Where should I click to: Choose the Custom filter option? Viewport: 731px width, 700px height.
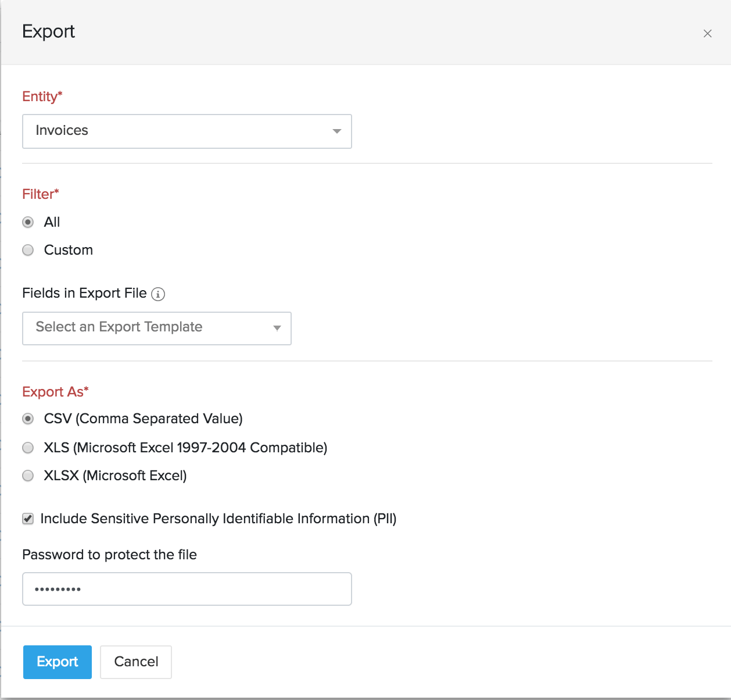[28, 250]
